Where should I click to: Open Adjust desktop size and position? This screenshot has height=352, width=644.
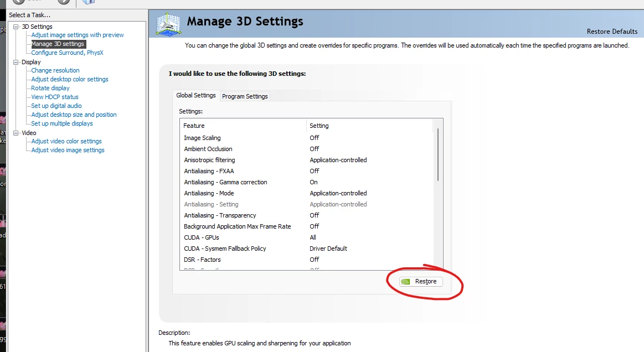pos(74,115)
